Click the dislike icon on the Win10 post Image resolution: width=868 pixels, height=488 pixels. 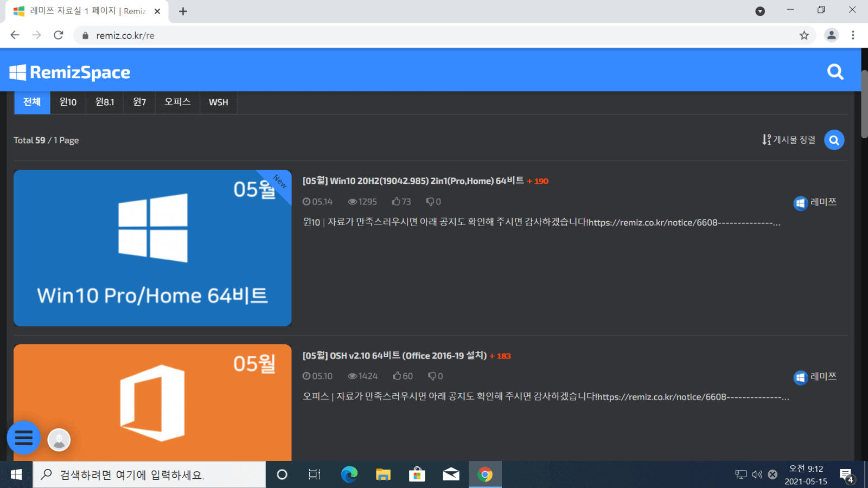tap(430, 201)
